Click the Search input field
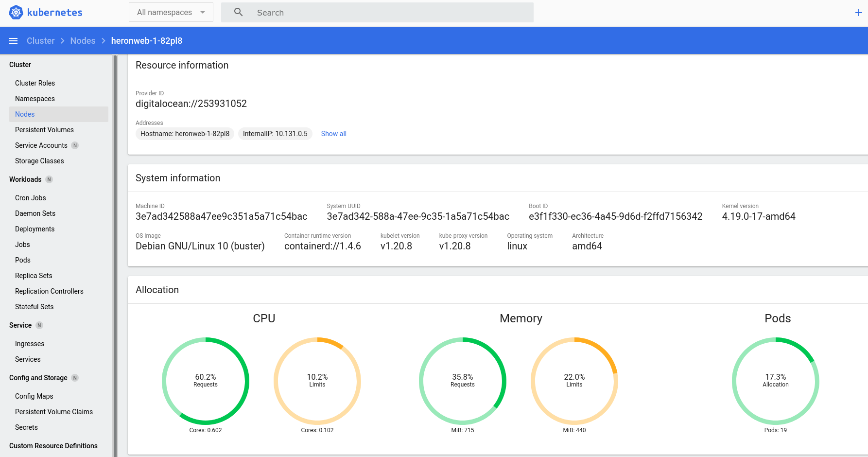 click(377, 12)
